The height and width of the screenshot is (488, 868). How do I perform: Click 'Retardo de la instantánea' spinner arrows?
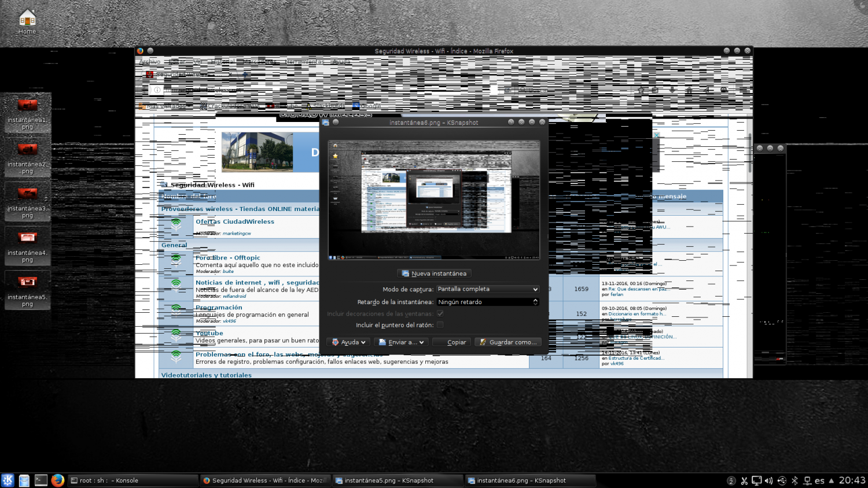click(536, 302)
